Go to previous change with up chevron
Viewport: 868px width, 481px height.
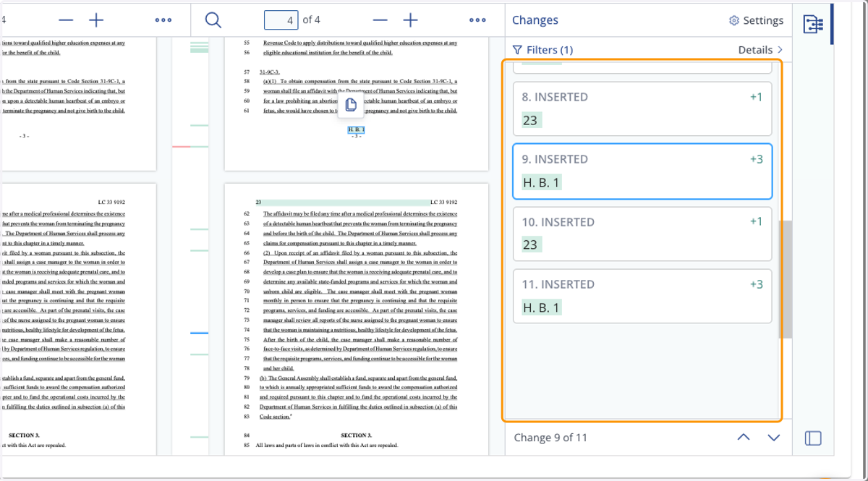coord(744,438)
